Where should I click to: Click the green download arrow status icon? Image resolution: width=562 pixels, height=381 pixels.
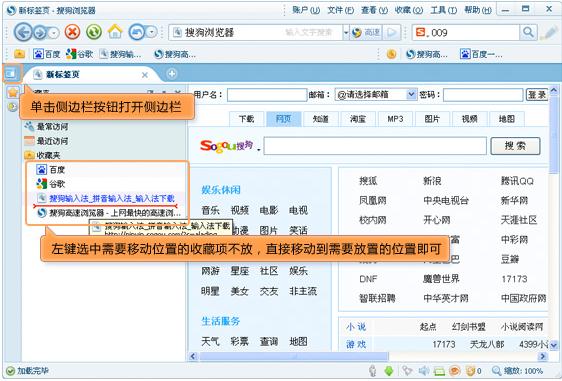(x=389, y=371)
